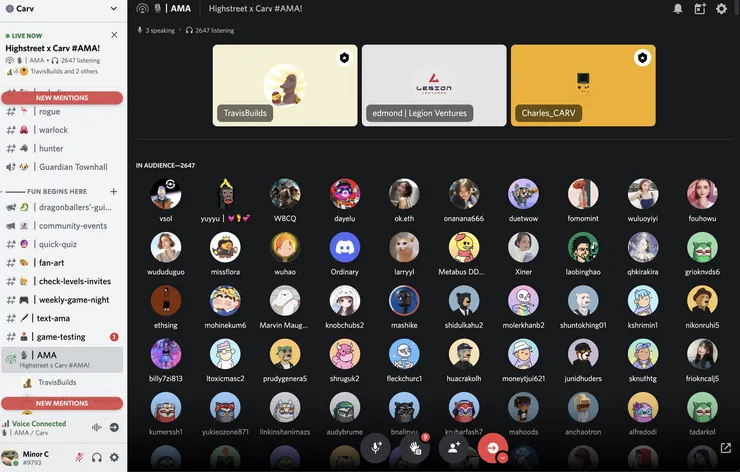
Task: Click ethsing's audience avatar
Action: [166, 300]
